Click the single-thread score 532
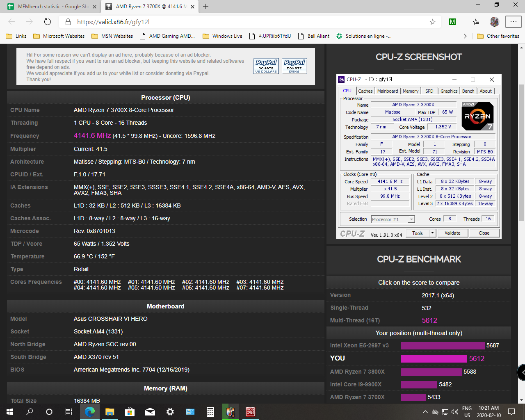 point(427,308)
